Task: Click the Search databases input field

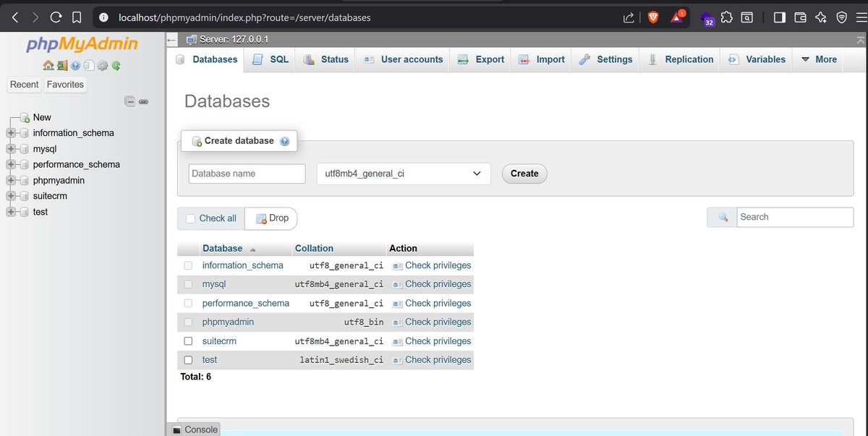Action: [796, 217]
